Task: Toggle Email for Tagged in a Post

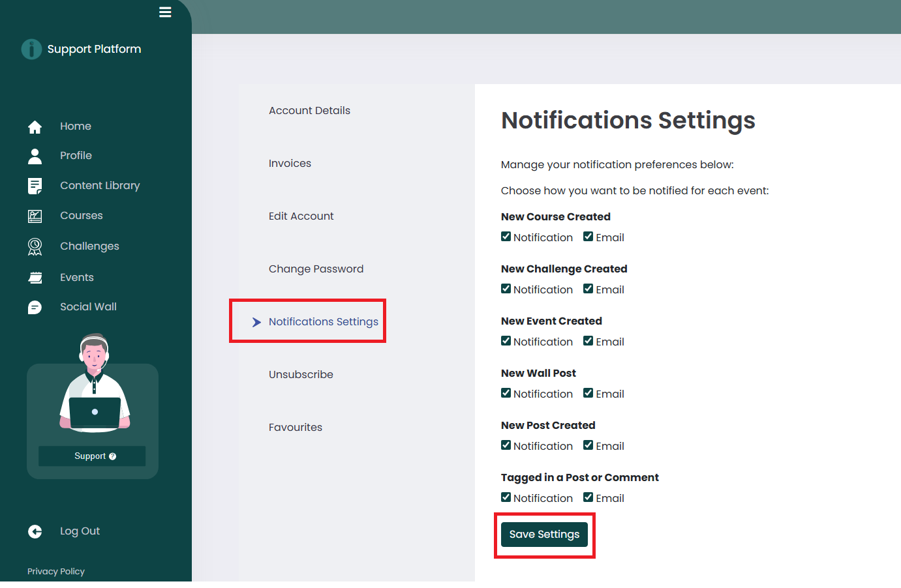Action: click(588, 497)
